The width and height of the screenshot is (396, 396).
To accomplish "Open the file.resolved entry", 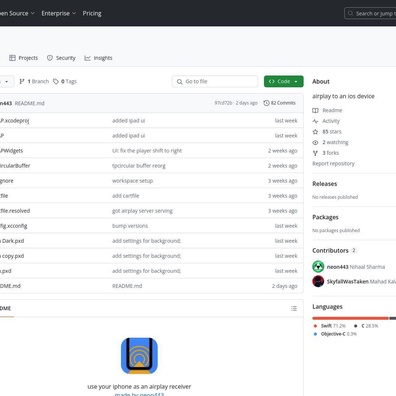I will click(15, 211).
